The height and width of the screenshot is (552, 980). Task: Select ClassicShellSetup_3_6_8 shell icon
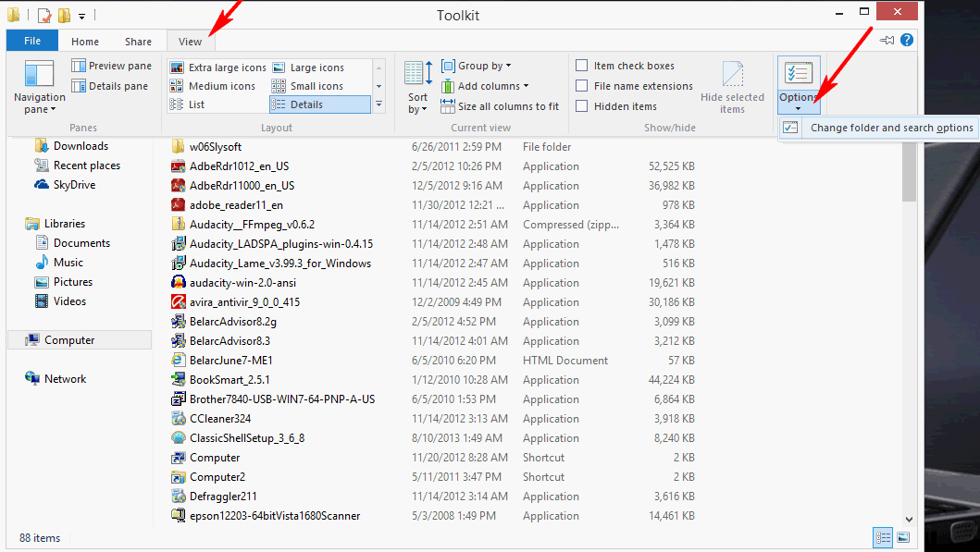tap(178, 437)
